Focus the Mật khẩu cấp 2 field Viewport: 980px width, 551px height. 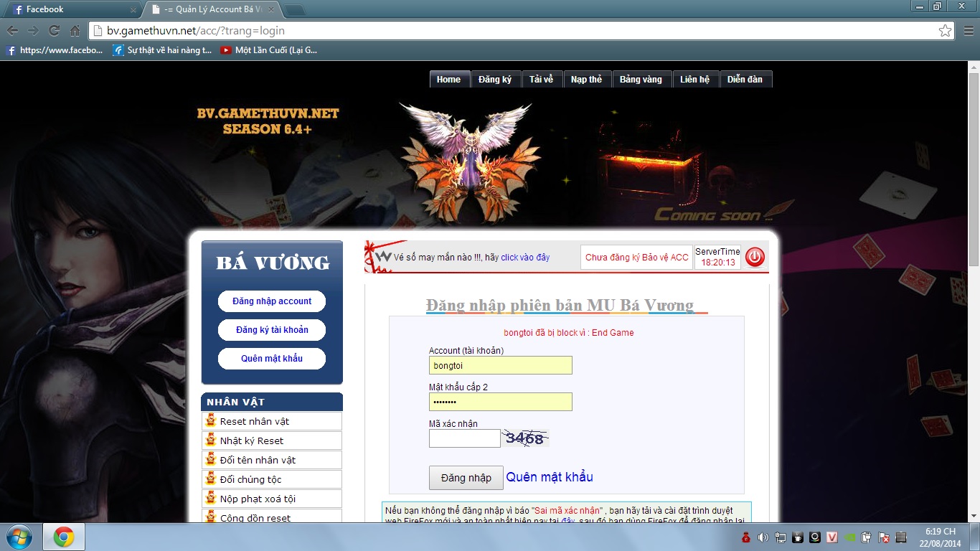(501, 402)
